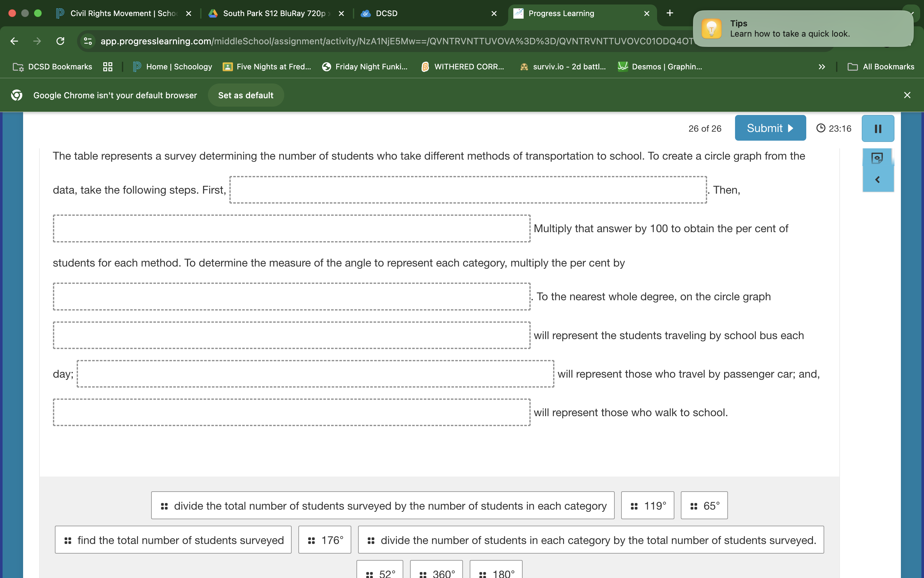924x578 pixels.
Task: Click the Chrome logo in the info bar
Action: pos(16,95)
